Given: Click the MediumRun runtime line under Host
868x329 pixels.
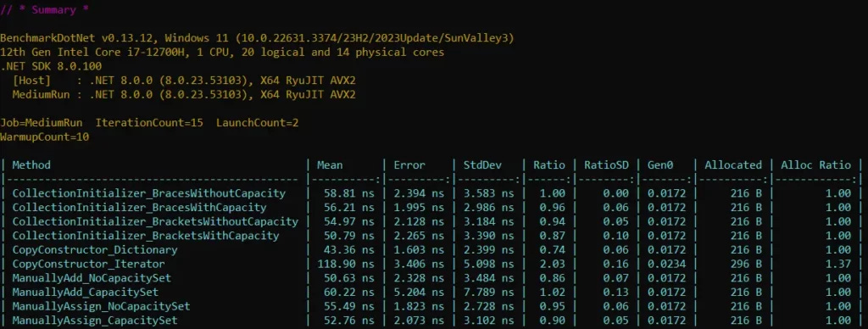Looking at the screenshot, I should click(x=184, y=95).
